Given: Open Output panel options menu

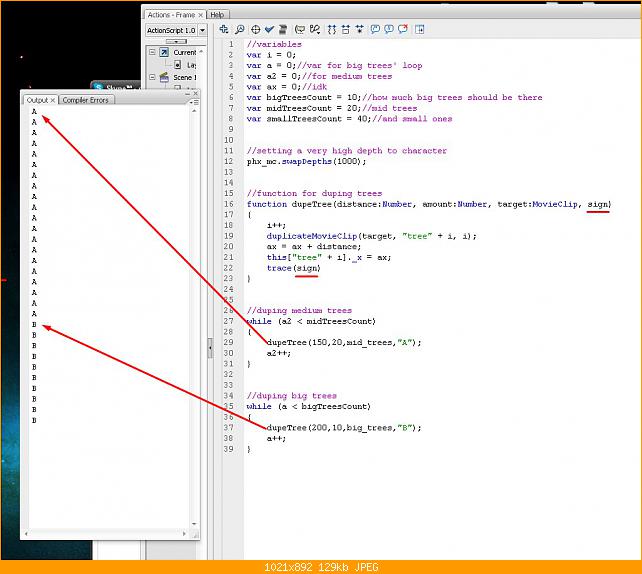Looking at the screenshot, I should 195,102.
